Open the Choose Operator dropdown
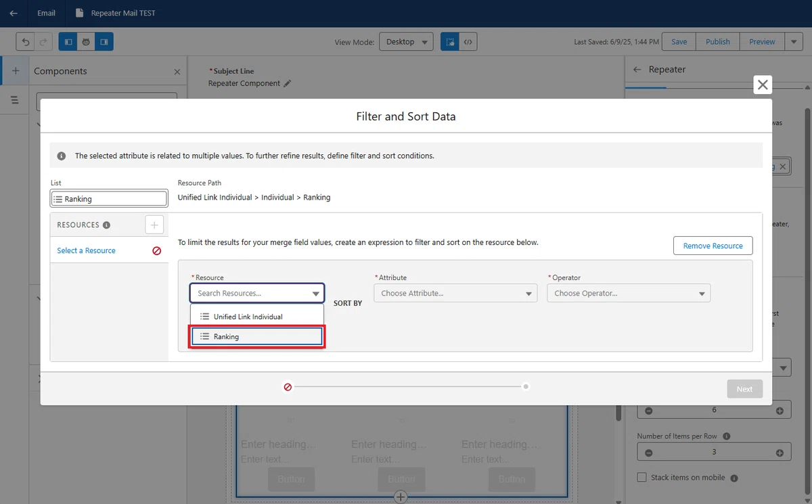Image resolution: width=812 pixels, height=504 pixels. 629,293
